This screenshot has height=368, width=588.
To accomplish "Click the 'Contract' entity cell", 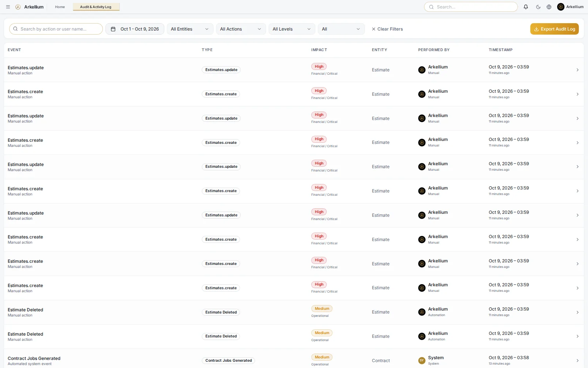I will click(x=381, y=361).
